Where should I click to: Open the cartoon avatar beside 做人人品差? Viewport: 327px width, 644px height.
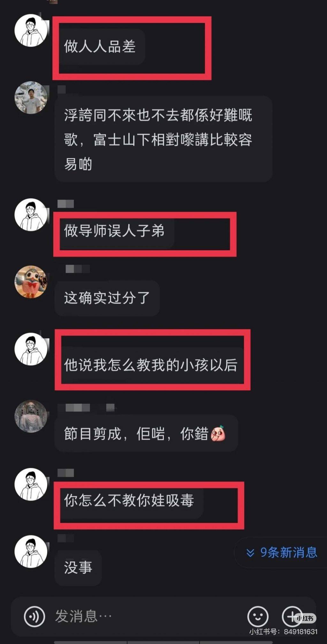(x=31, y=31)
